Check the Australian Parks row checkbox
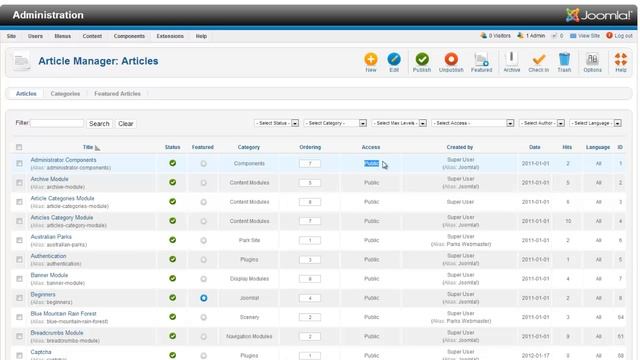Viewport: 640px width, 360px height. pos(19,240)
